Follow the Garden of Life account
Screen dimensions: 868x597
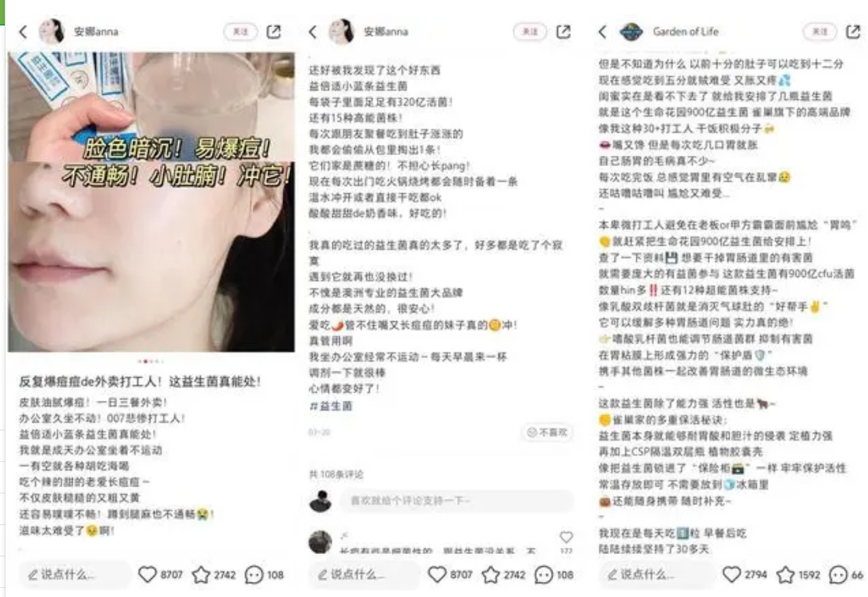(820, 32)
